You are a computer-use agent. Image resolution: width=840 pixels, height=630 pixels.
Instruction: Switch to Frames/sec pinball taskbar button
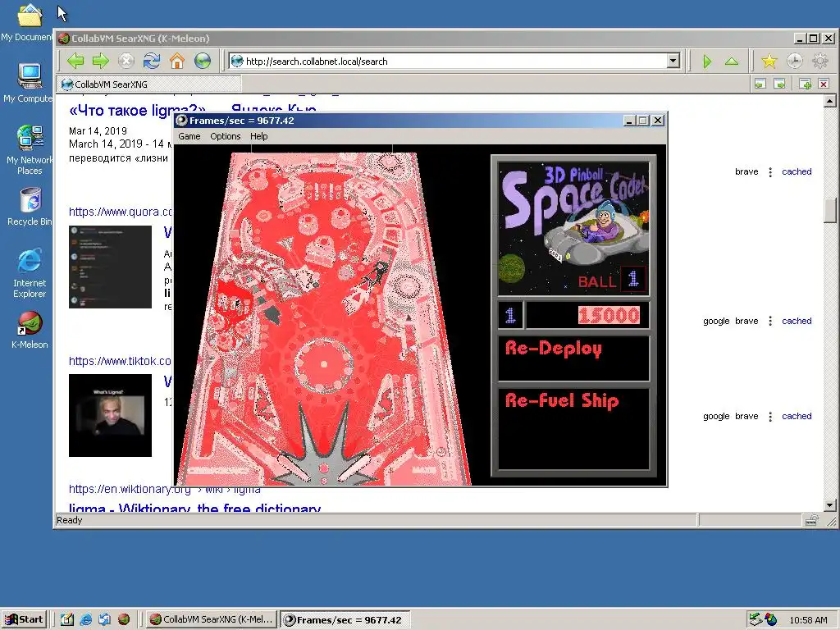tap(345, 619)
